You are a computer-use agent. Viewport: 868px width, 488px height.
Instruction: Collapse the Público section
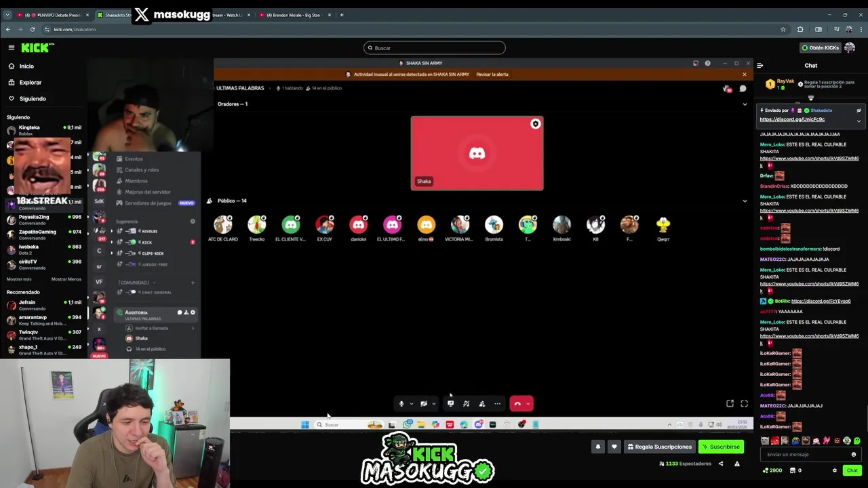coord(745,201)
